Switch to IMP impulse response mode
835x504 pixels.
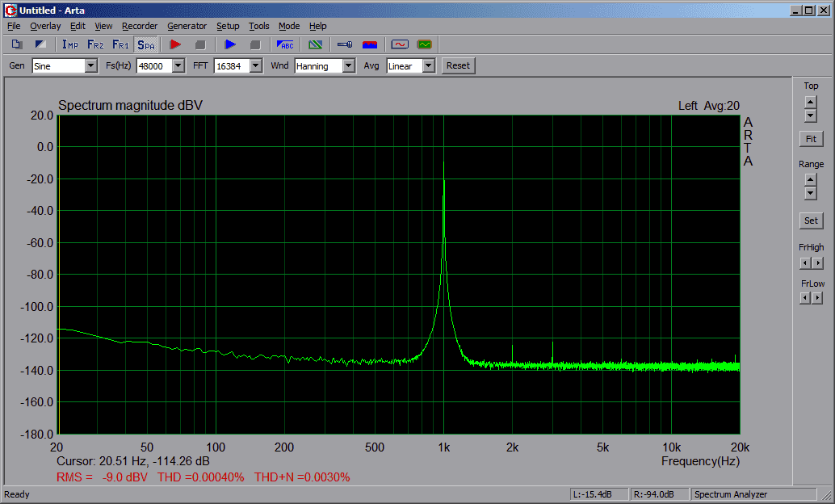pyautogui.click(x=70, y=44)
